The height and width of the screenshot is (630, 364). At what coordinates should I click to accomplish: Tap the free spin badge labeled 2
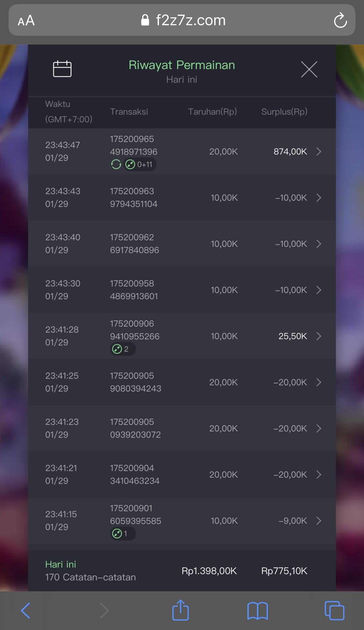tap(123, 349)
